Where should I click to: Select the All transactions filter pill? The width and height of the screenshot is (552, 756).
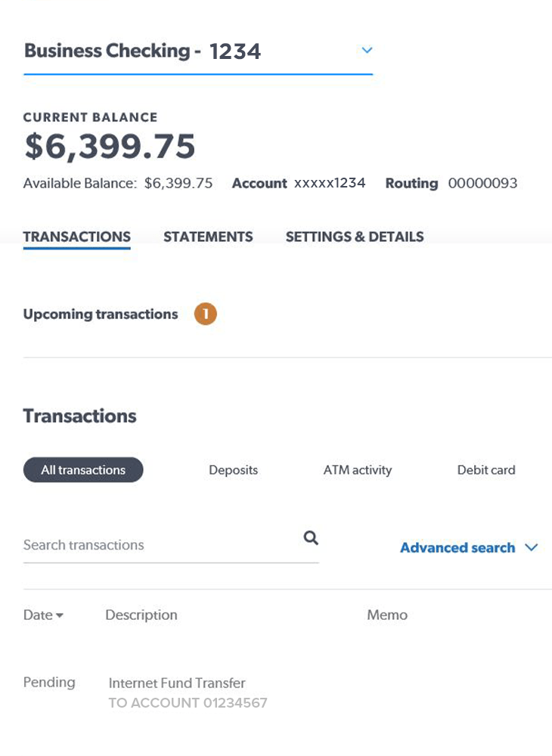tap(83, 470)
